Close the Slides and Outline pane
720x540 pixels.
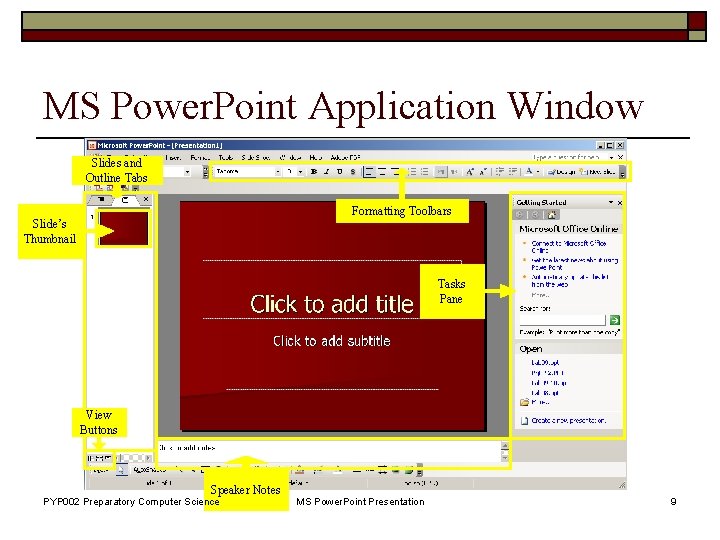pyautogui.click(x=146, y=199)
